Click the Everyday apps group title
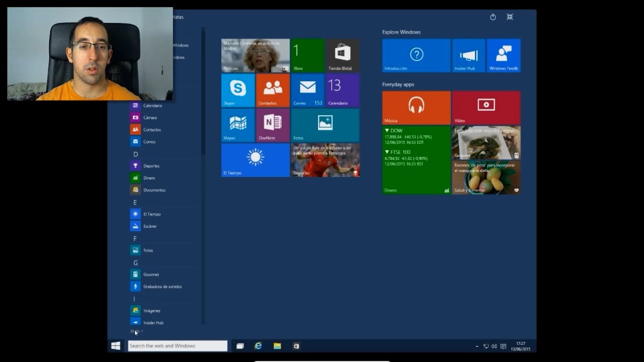Viewport: 644px width, 362px height. [x=398, y=84]
